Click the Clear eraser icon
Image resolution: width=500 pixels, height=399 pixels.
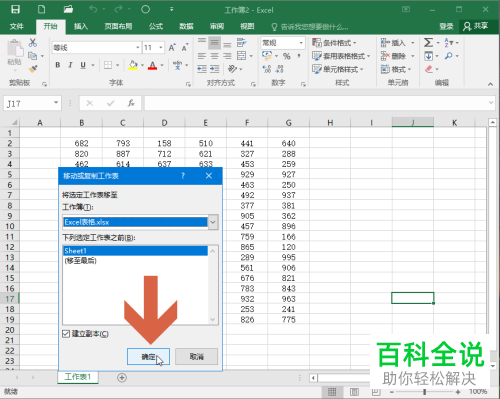[429, 69]
